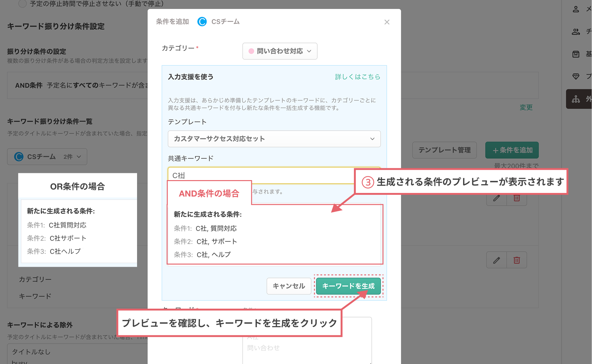Select the manual stop radio button
Viewport: 592px width, 364px height.
point(22,4)
